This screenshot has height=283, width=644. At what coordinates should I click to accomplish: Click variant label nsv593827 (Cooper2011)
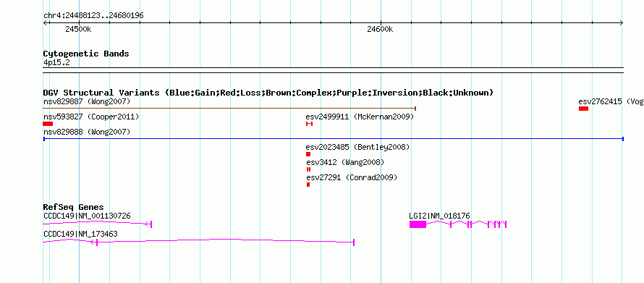(x=91, y=117)
